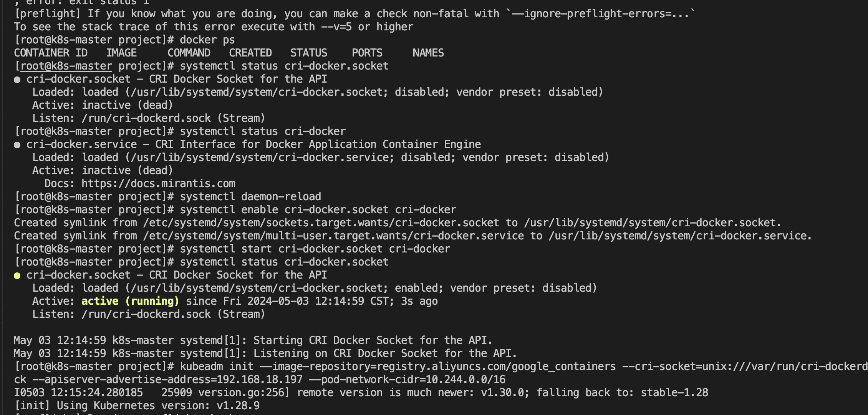The width and height of the screenshot is (868, 415).
Task: Click the apiserver address 192.168.18.197
Action: [260, 379]
